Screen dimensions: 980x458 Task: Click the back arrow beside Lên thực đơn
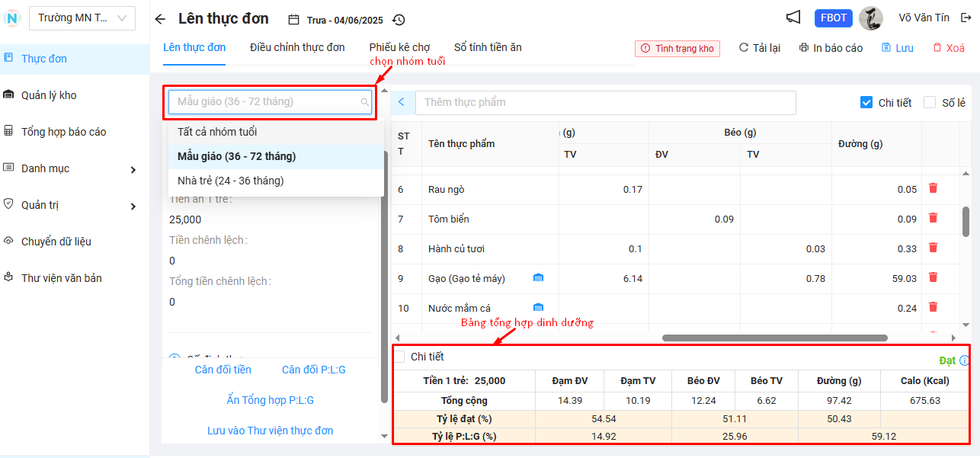[x=159, y=20]
